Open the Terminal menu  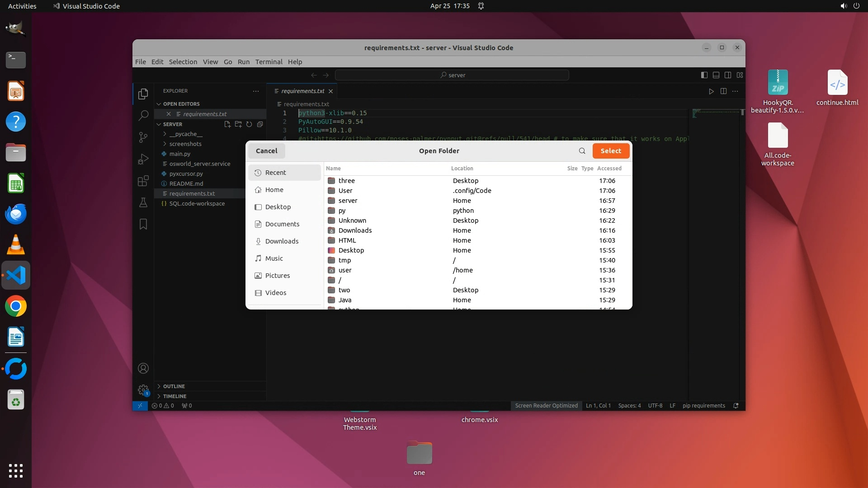[269, 62]
